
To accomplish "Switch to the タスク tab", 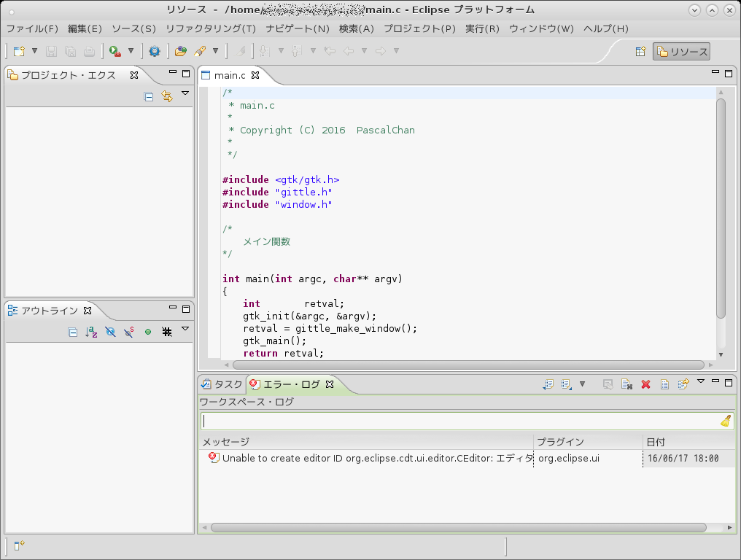I will pos(222,384).
